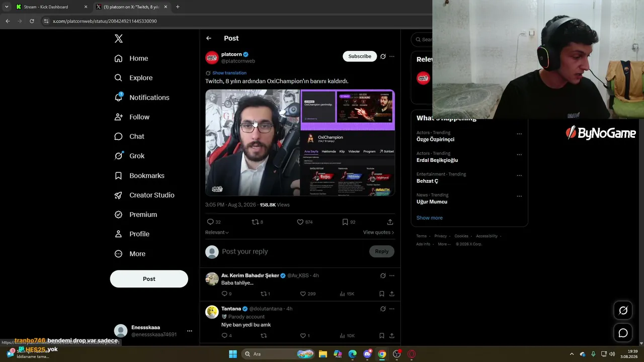Share Kerim's 'Baba tahliye...' reply
This screenshot has width=644, height=362.
[x=392, y=294]
